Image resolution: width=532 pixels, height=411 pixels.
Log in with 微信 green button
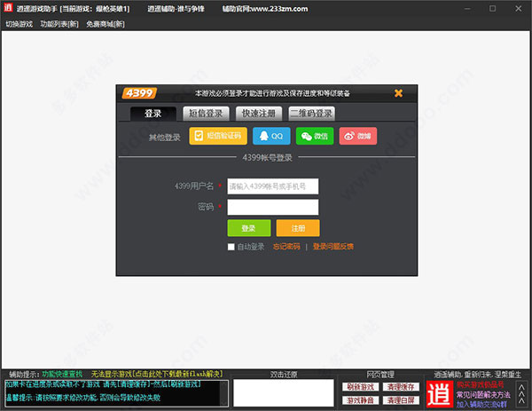315,136
